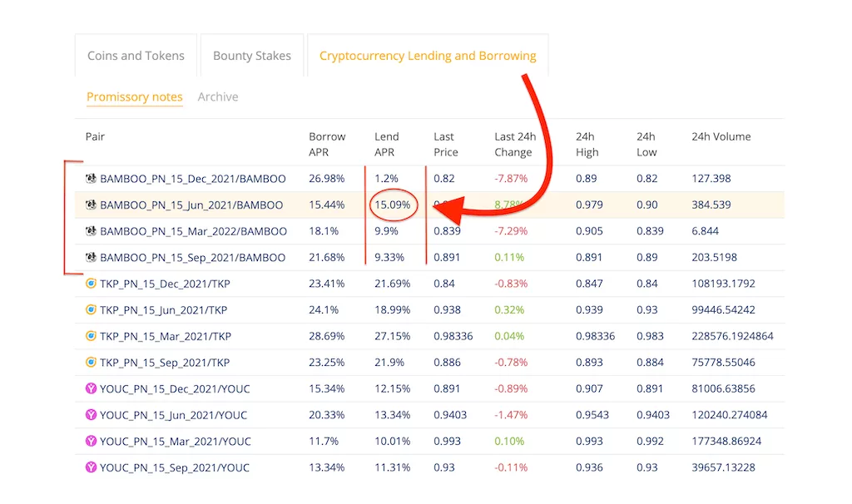852x504 pixels.
Task: Click the YOUC icon beside YOUC_PN_15_Jun_2021/YOUC
Action: pos(91,415)
